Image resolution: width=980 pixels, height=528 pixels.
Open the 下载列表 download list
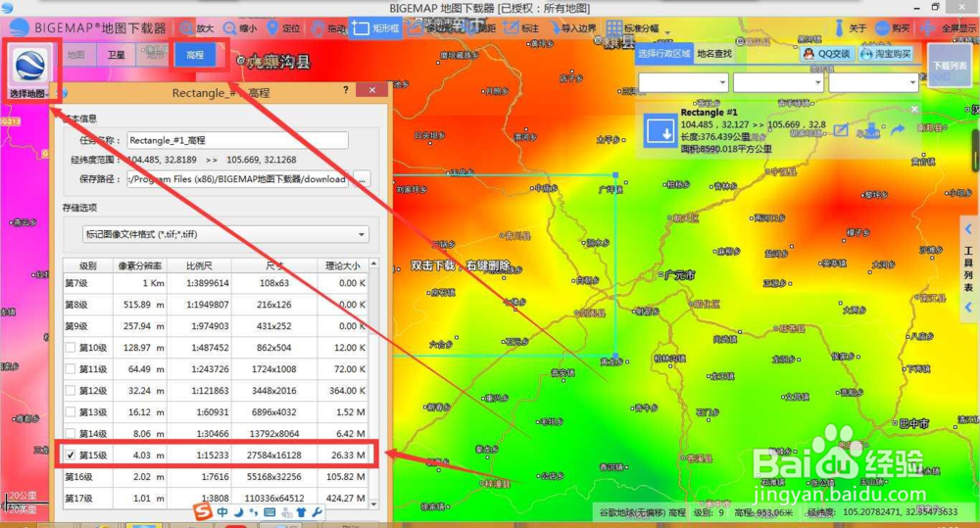[950, 66]
